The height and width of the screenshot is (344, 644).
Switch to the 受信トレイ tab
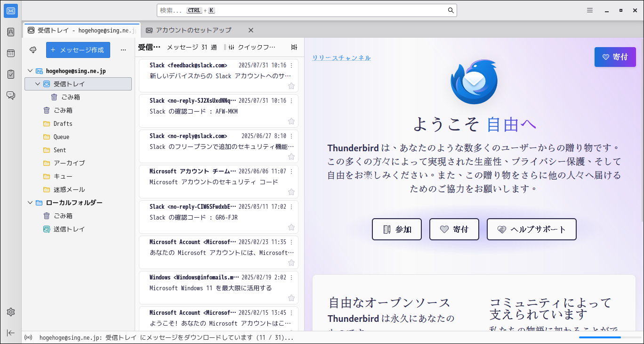tap(81, 30)
